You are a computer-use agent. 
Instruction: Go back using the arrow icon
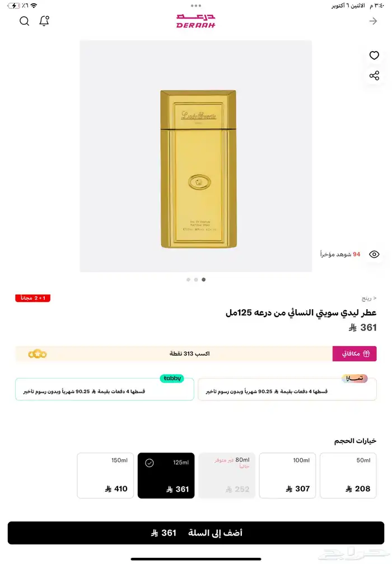click(x=374, y=21)
